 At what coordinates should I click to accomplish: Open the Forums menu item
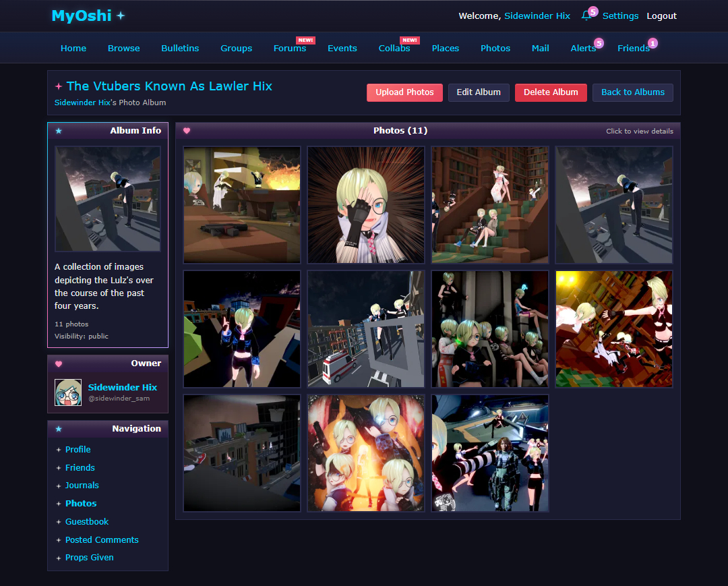click(290, 49)
